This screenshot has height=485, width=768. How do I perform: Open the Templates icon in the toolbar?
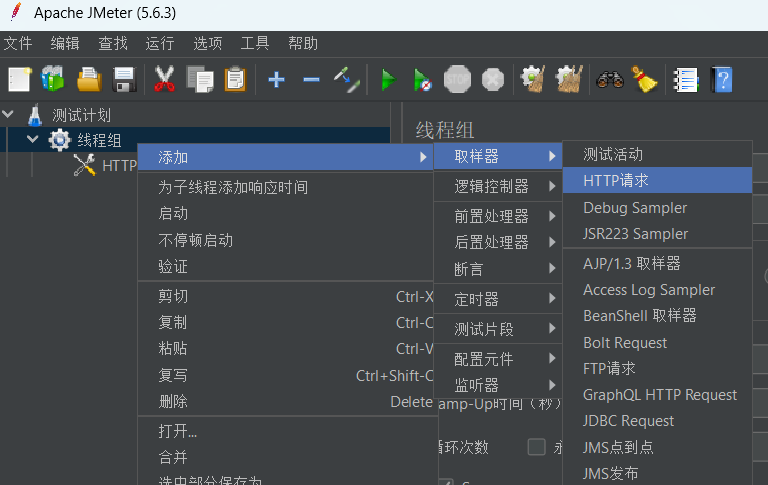pyautogui.click(x=53, y=79)
